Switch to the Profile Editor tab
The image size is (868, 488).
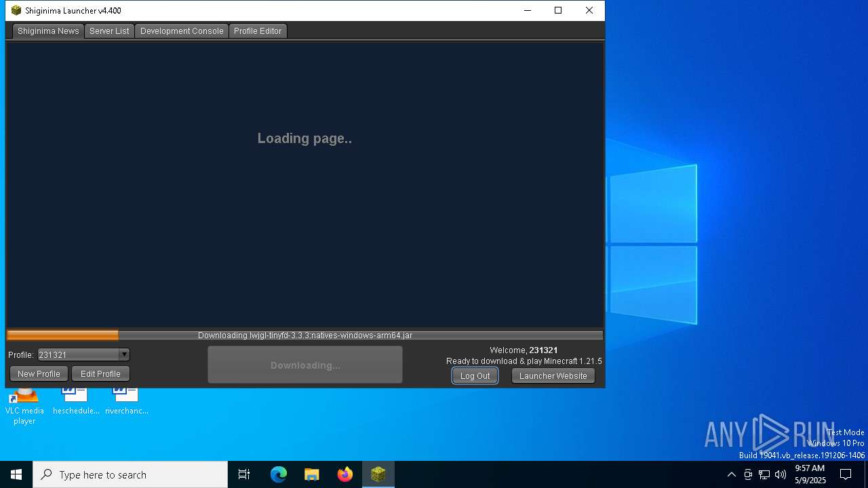[x=258, y=31]
